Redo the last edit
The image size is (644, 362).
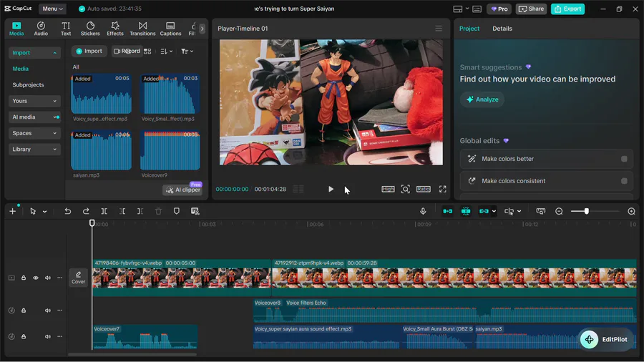(x=86, y=211)
